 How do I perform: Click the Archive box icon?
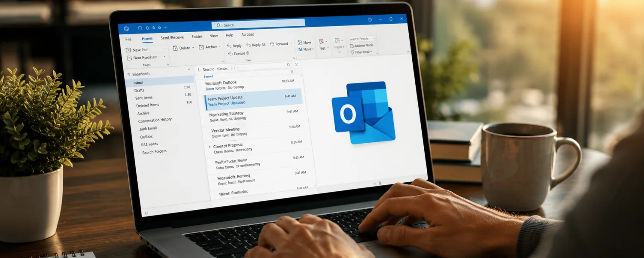tap(201, 47)
